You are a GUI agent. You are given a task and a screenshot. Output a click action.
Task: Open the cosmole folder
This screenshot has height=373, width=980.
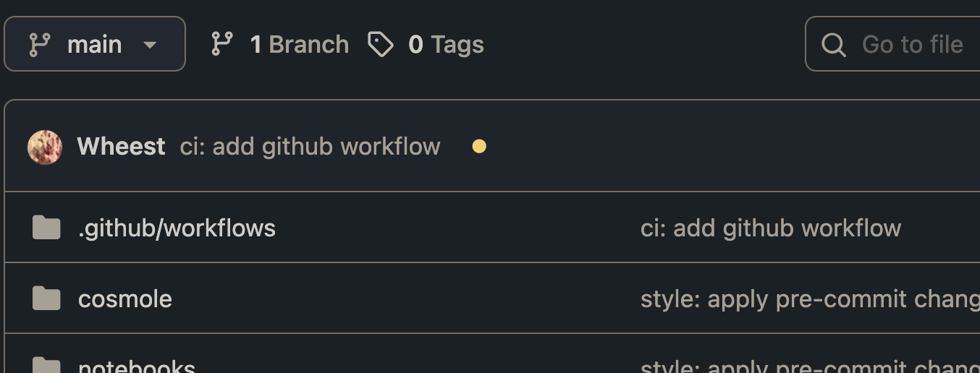(x=125, y=299)
